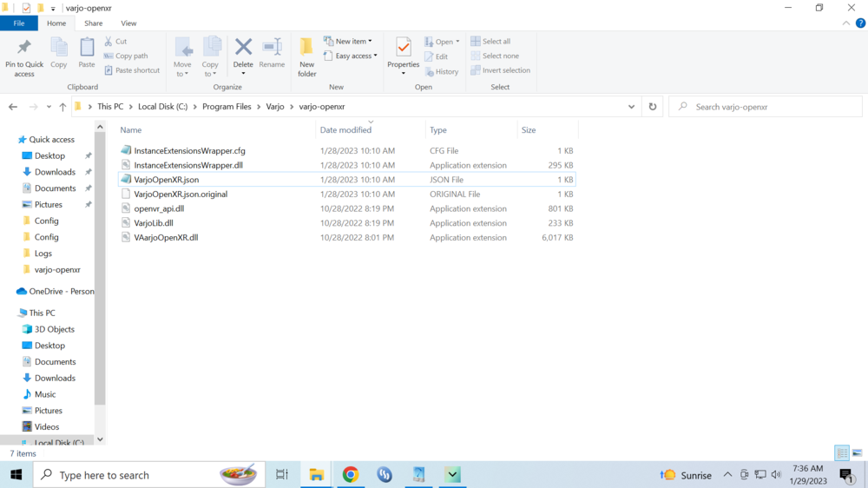Click the Search varjo-openxr field

click(766, 107)
